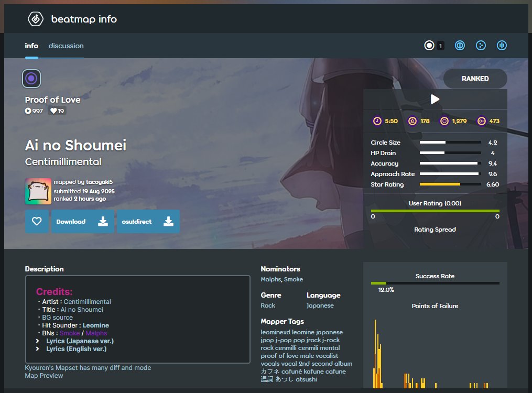Screen dimensions: 532x393
Task: Click the osu!direct button
Action: (148, 222)
